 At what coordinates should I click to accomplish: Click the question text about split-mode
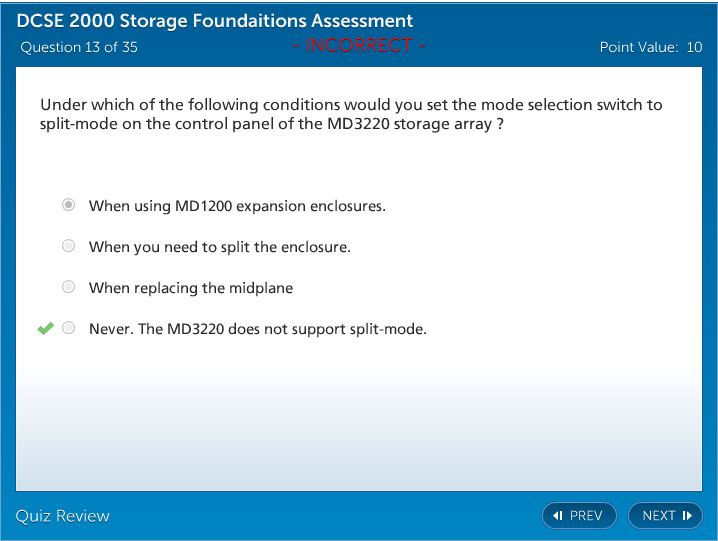(350, 114)
